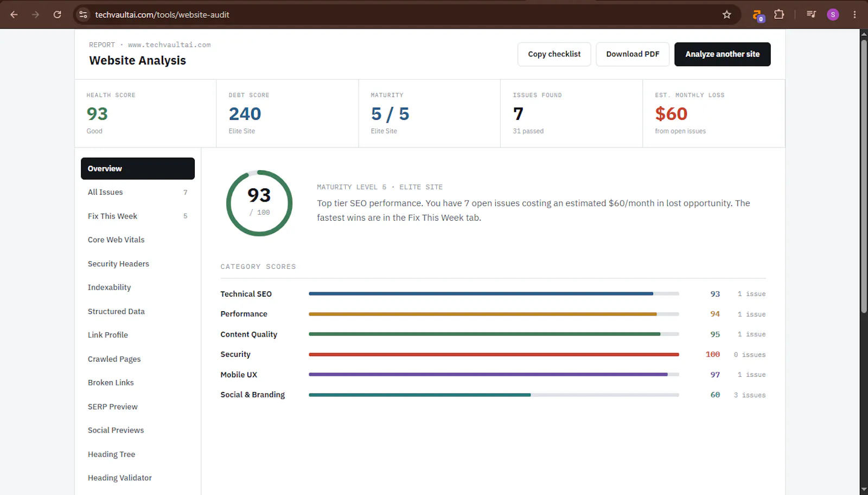Image resolution: width=868 pixels, height=495 pixels.
Task: Click the Maturity 5 / 5 value
Action: [x=390, y=114]
